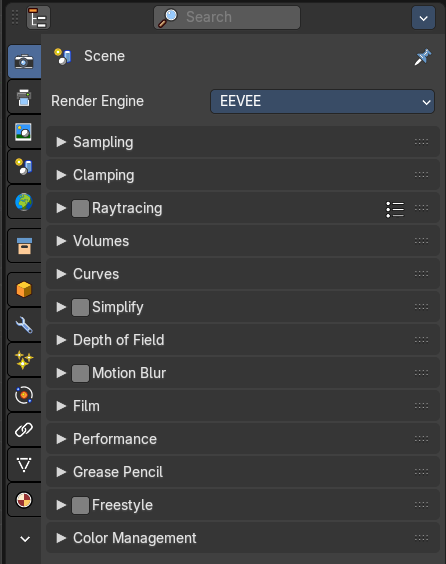The width and height of the screenshot is (446, 564).
Task: Click the Grease Pencil panel drag grip
Action: click(x=421, y=472)
